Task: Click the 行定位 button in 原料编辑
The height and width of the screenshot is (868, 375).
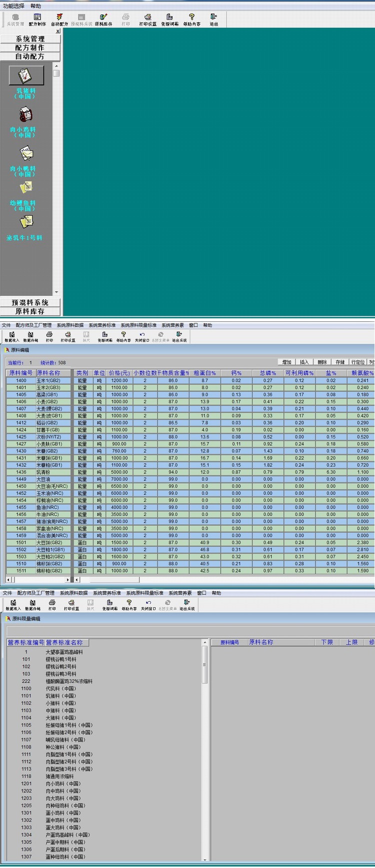Action: (358, 362)
